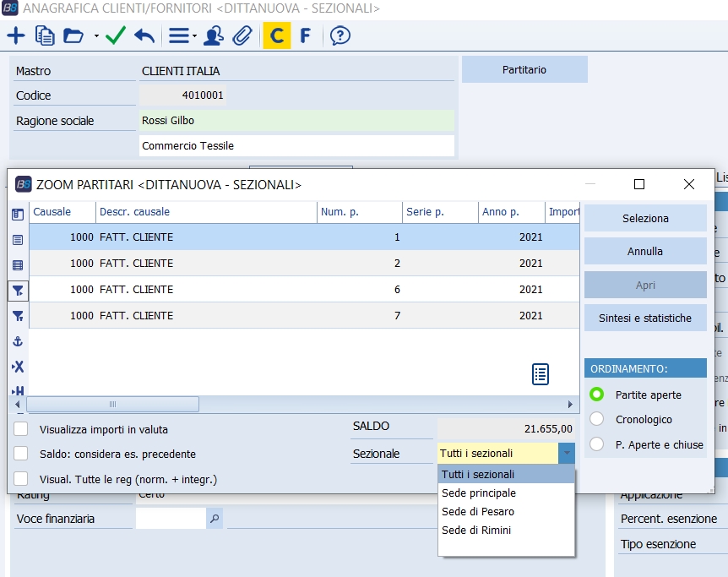728x577 pixels.
Task: Select the yellow C customer icon
Action: coord(277,35)
